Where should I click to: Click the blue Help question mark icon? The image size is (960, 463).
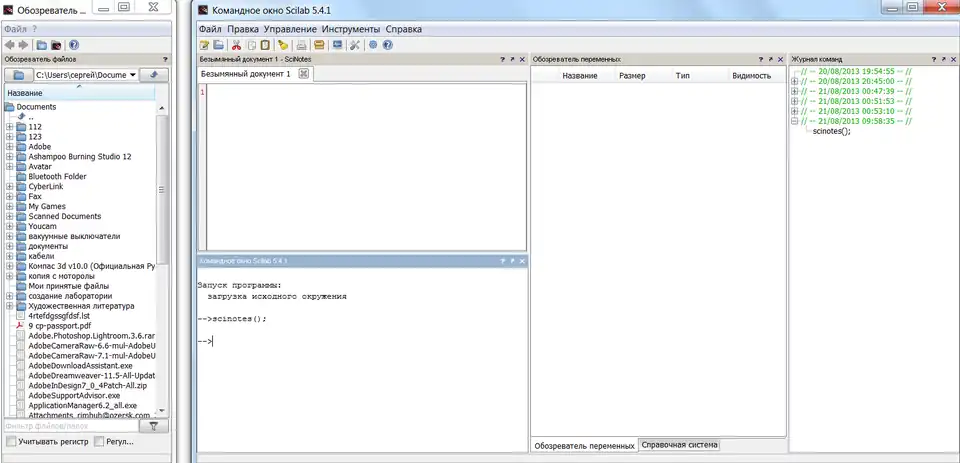(x=387, y=45)
